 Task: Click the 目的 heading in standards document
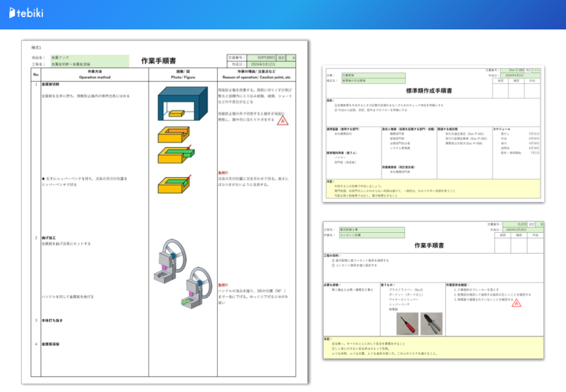(x=330, y=101)
